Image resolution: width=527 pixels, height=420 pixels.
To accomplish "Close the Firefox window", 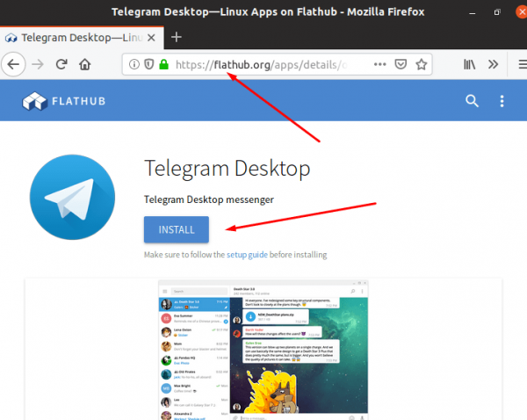I will 521,12.
